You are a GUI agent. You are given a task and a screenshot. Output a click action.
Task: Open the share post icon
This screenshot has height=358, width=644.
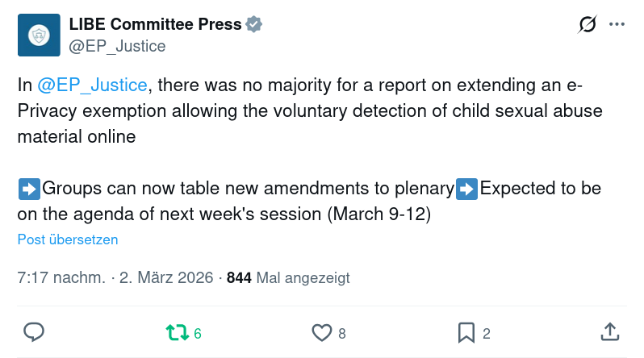[610, 332]
